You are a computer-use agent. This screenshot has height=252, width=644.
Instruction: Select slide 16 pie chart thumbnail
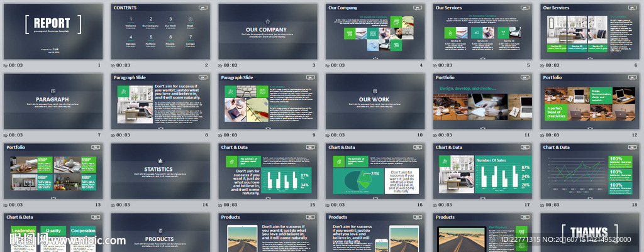click(x=375, y=171)
